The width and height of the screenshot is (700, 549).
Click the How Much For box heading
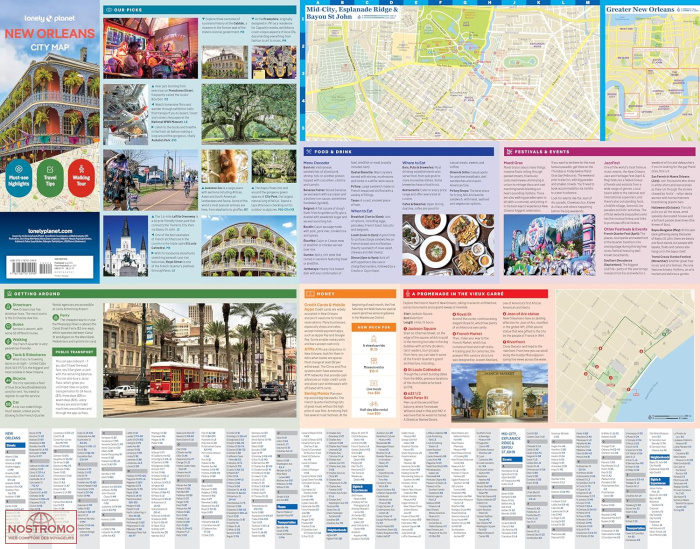pyautogui.click(x=374, y=327)
